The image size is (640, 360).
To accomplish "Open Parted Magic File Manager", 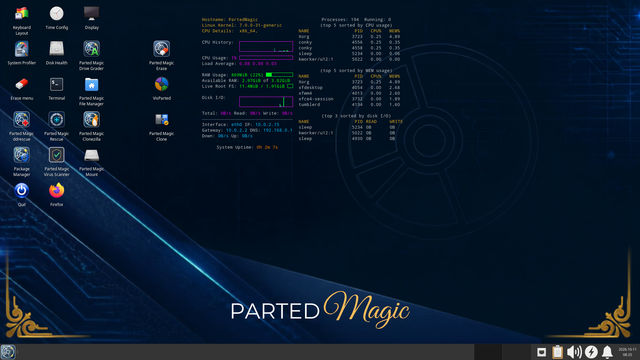I will click(x=91, y=84).
